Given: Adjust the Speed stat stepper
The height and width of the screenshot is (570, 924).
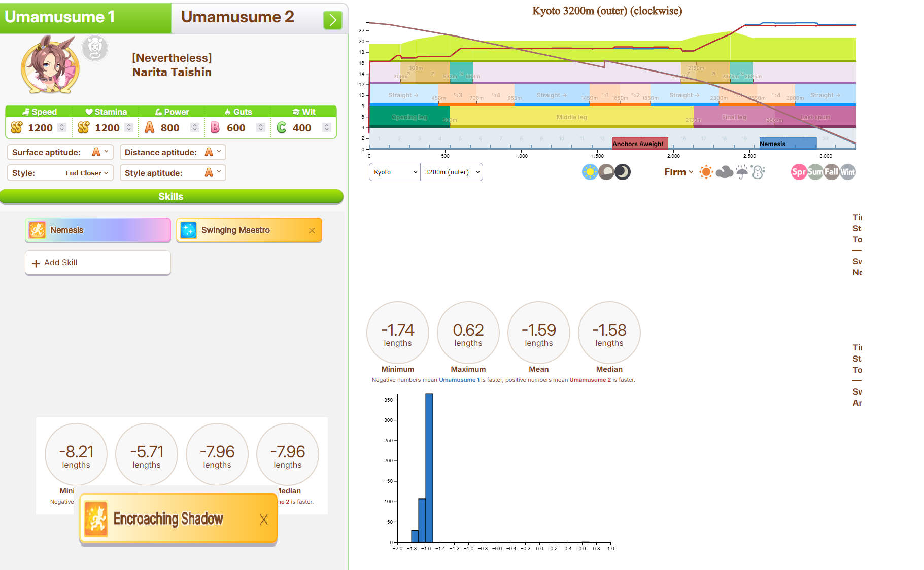Looking at the screenshot, I should coord(62,128).
